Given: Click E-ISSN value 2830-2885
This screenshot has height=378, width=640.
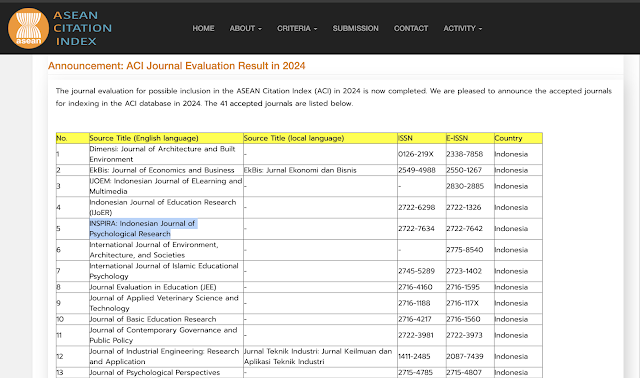Looking at the screenshot, I should [465, 186].
